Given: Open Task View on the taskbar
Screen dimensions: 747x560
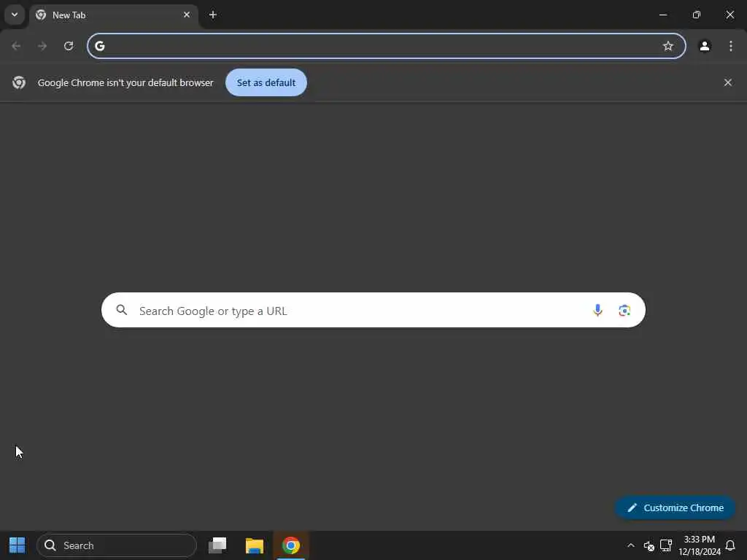Looking at the screenshot, I should coord(217,545).
